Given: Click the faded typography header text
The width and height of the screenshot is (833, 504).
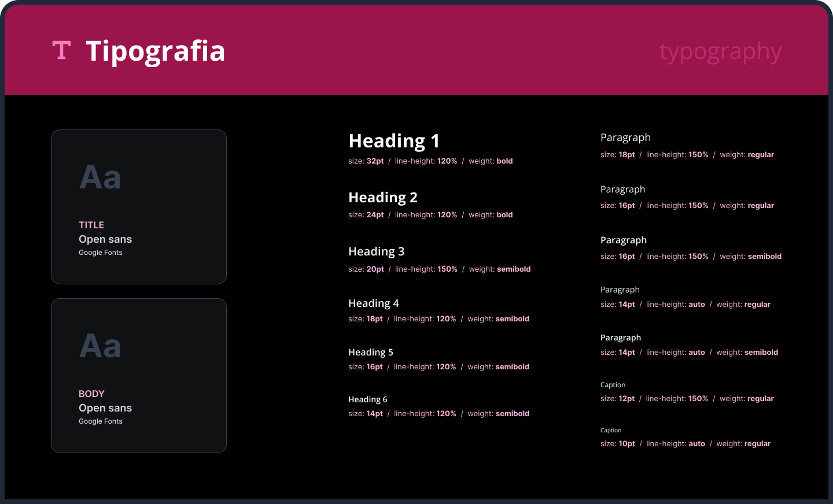Looking at the screenshot, I should [720, 52].
